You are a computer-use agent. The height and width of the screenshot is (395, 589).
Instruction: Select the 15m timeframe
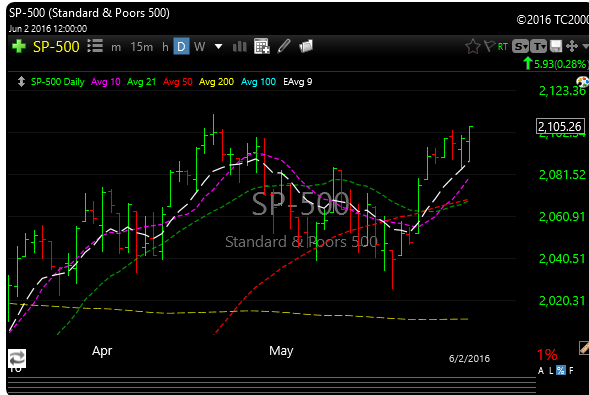pyautogui.click(x=142, y=47)
